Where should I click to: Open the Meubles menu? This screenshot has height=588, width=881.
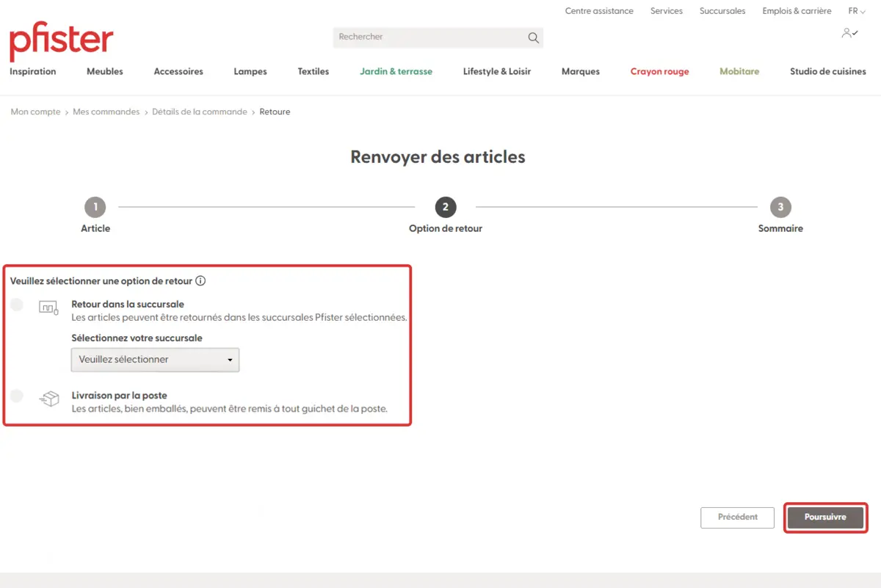pyautogui.click(x=105, y=71)
